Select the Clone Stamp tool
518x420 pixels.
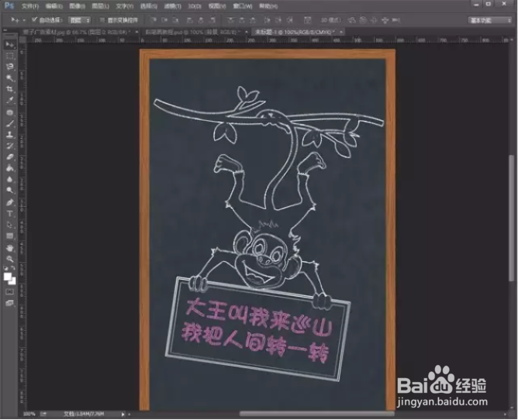point(9,135)
